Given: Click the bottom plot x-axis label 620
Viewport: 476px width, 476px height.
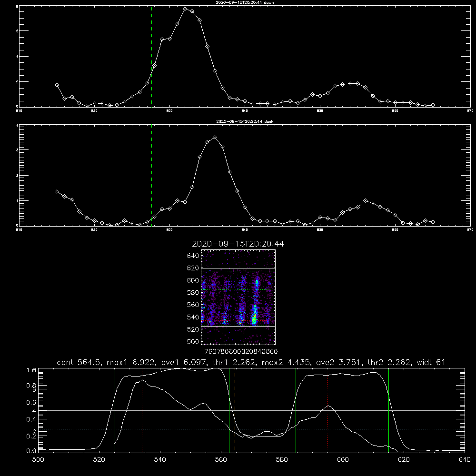Looking at the screenshot, I should (404, 460).
